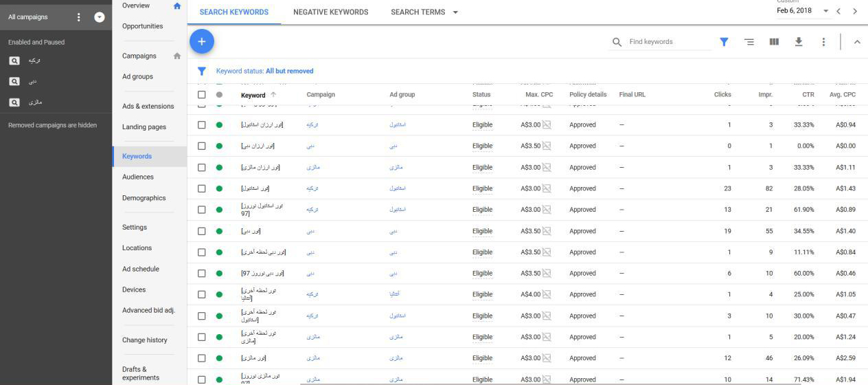The width and height of the screenshot is (868, 385).
Task: Click the search campaign icon for مالزی
Action: coord(14,102)
